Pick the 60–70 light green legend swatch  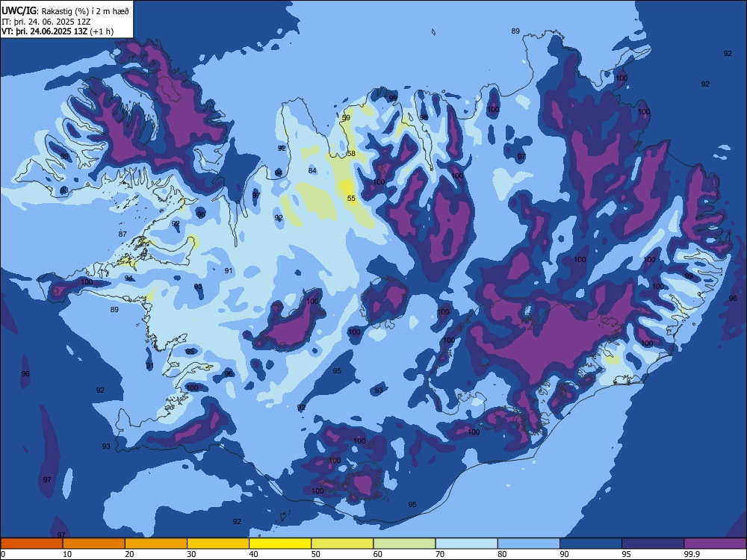(x=404, y=544)
